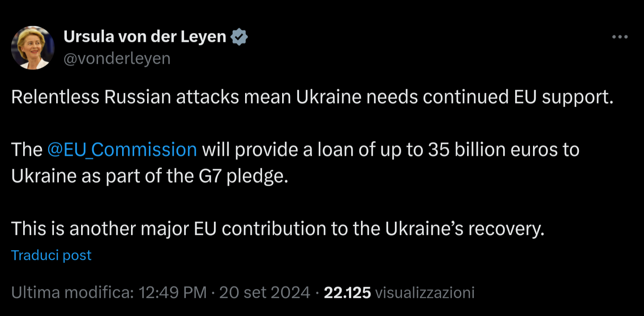Open the @EU_Commission mention link
This screenshot has width=644, height=316.
click(122, 150)
